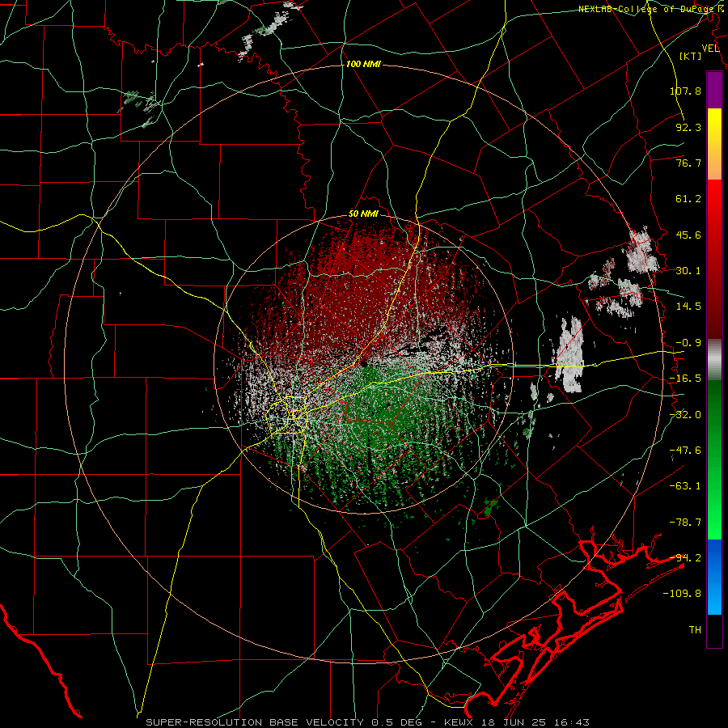This screenshot has height=728, width=728.
Task: Click the gray near-zero segment of the color bar
Action: click(x=714, y=360)
